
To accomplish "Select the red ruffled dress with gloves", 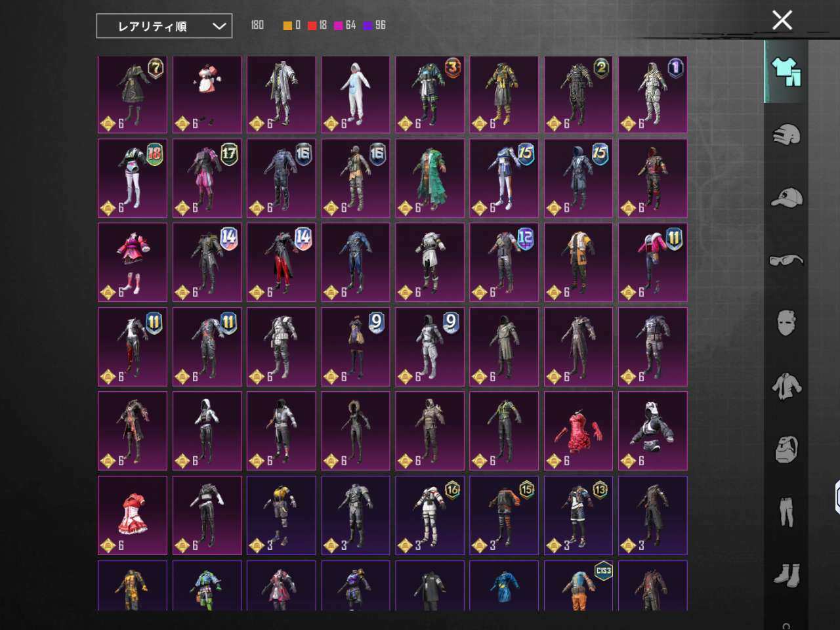I will (578, 431).
